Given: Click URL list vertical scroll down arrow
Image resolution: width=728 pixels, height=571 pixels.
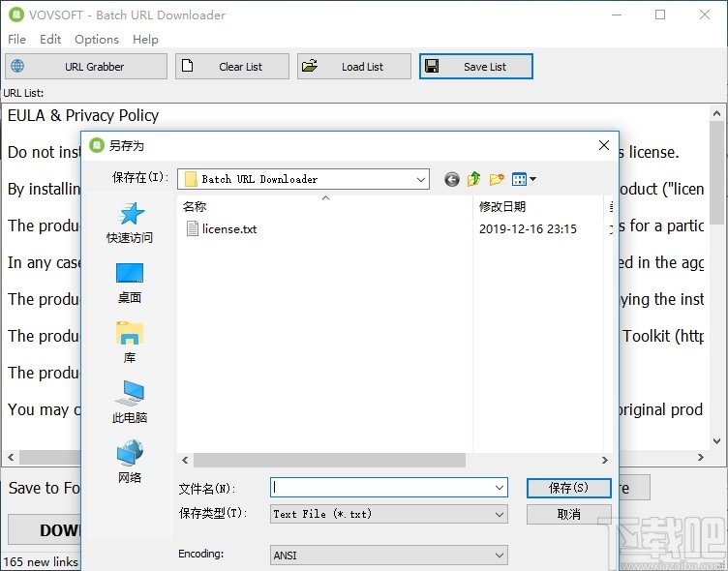Looking at the screenshot, I should click(716, 441).
